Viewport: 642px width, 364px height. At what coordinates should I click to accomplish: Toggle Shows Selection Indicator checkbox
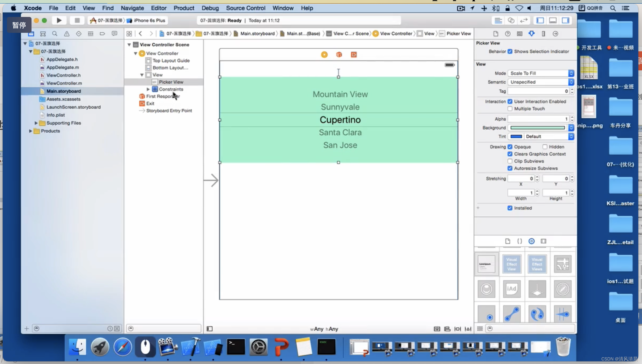coord(511,52)
